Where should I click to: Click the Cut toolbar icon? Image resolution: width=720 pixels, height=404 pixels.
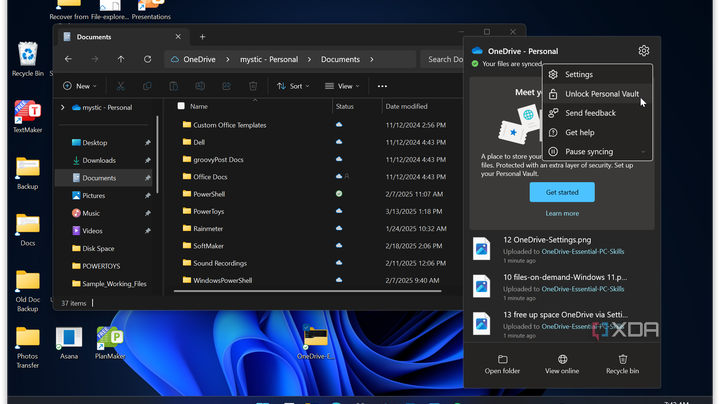(121, 86)
